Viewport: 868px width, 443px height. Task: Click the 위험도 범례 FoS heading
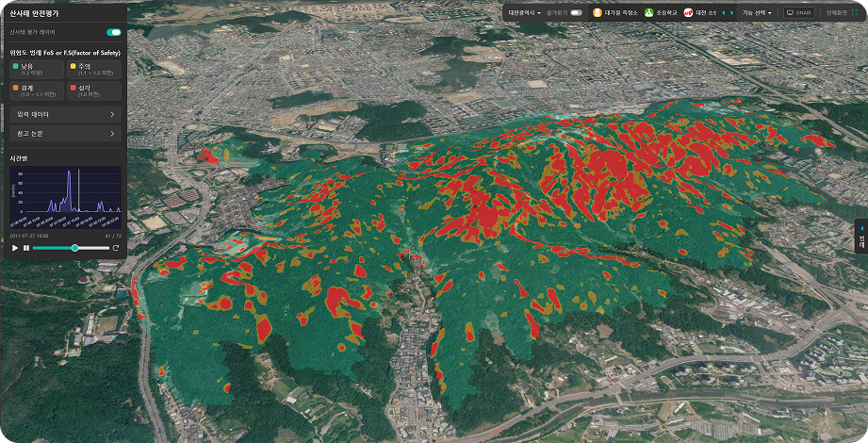pos(65,53)
